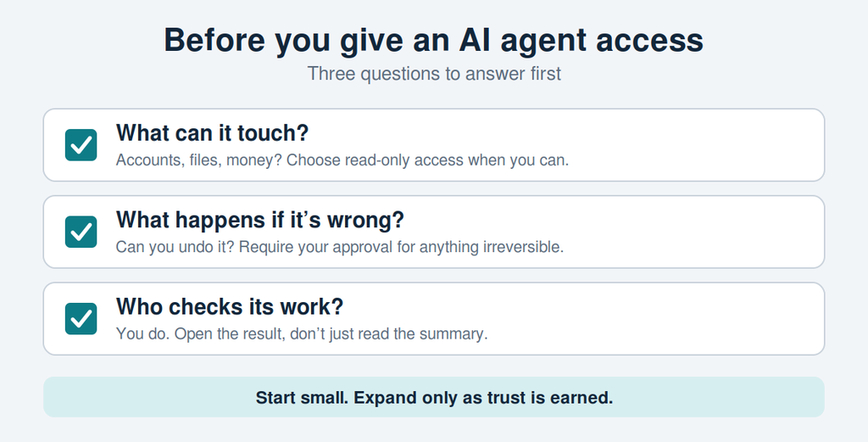Click the 'What can it touch?' heading
This screenshot has height=442, width=868.
[x=212, y=133]
